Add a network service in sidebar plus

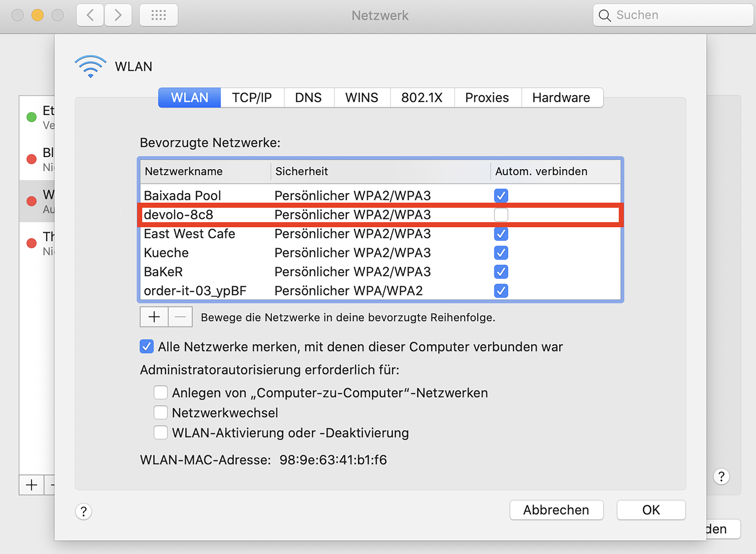click(x=32, y=485)
